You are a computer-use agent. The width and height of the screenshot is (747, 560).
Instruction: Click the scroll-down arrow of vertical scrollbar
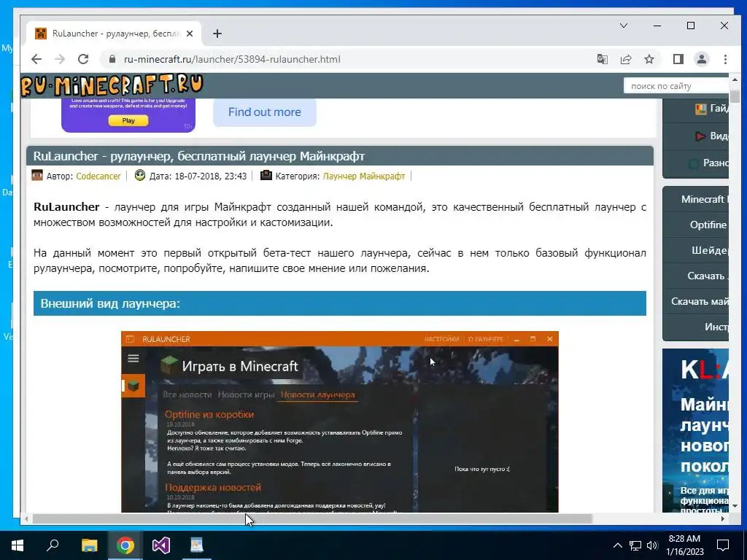pyautogui.click(x=734, y=506)
